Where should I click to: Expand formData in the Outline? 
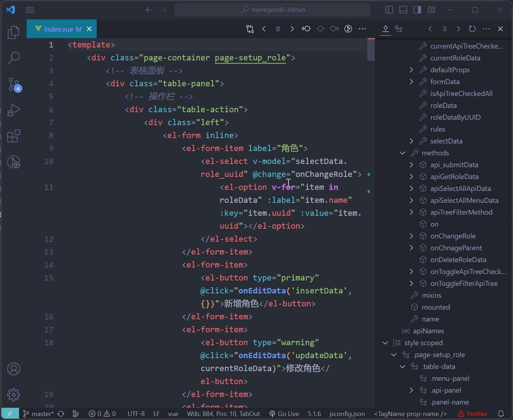click(x=411, y=82)
